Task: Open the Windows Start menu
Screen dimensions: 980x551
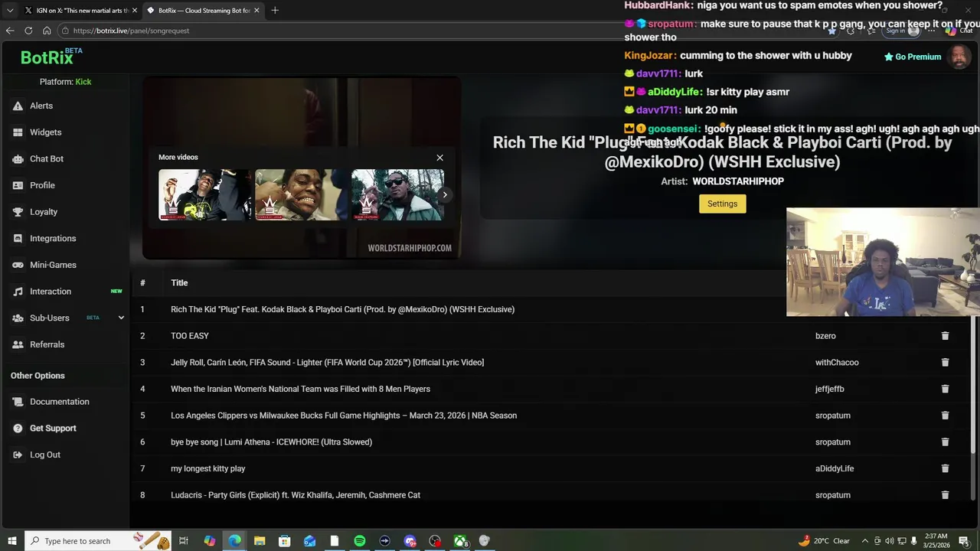Action: (x=11, y=541)
